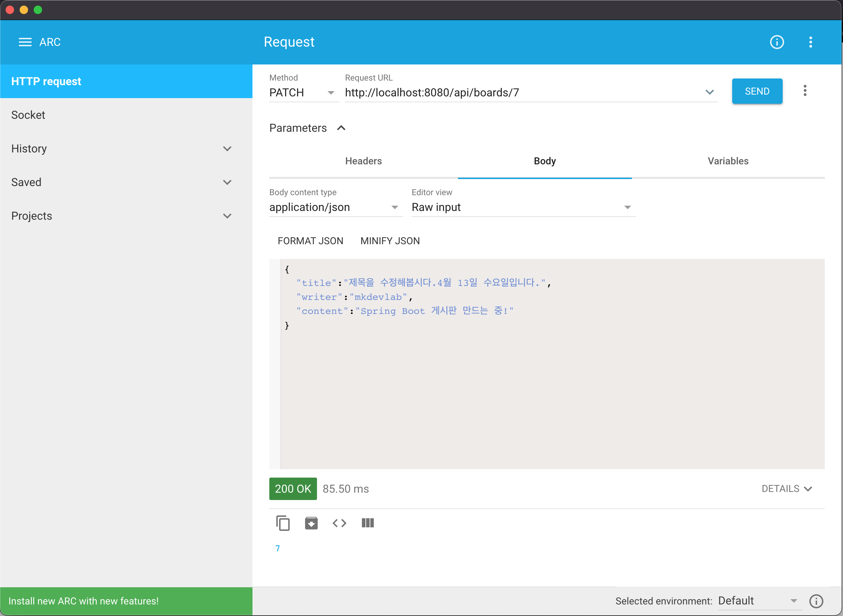Collapse the Parameters section
This screenshot has height=616, width=843.
click(341, 128)
